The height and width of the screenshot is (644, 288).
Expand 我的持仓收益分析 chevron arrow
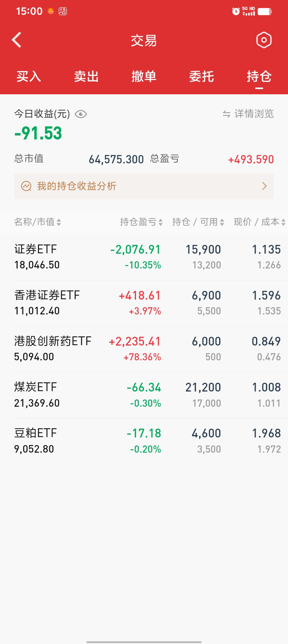264,186
